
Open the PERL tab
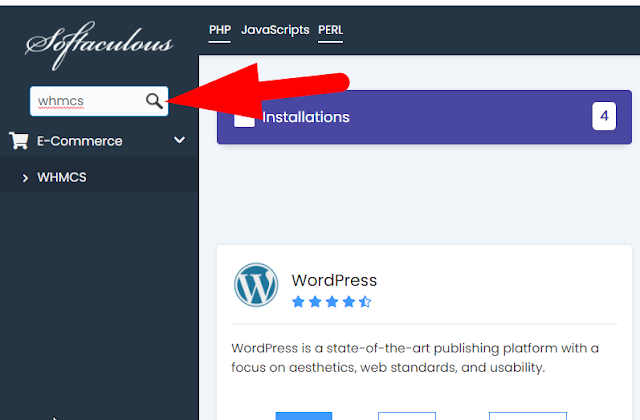[331, 30]
